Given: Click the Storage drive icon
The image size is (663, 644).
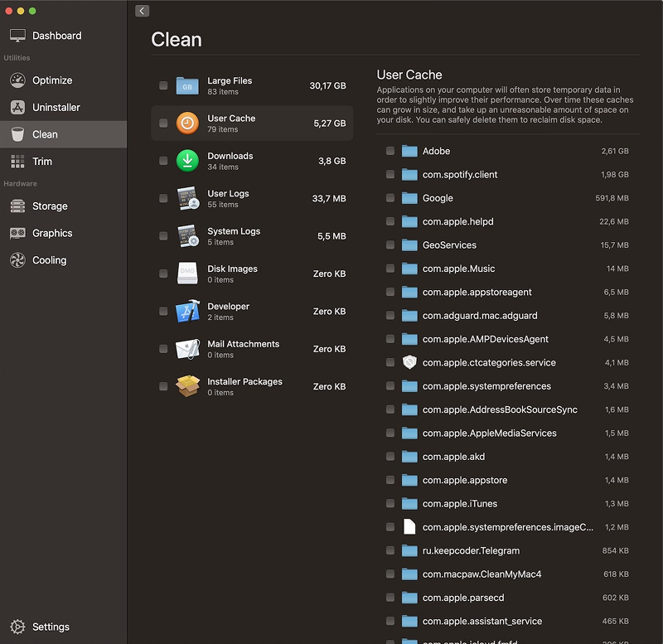Looking at the screenshot, I should pyautogui.click(x=17, y=206).
